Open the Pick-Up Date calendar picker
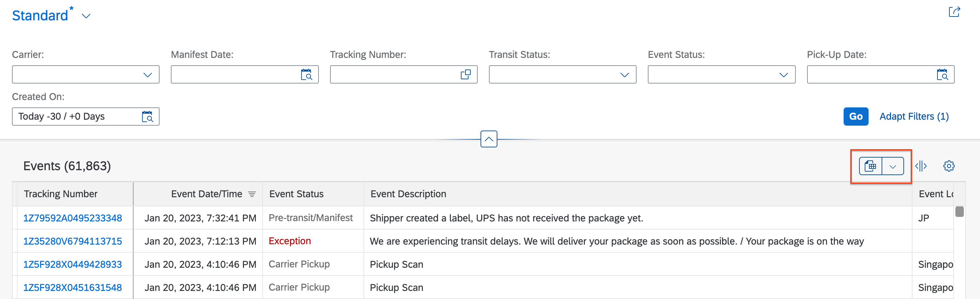 point(942,75)
